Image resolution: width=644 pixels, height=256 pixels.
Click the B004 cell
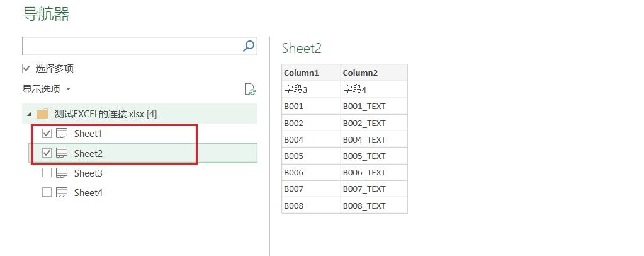click(312, 139)
